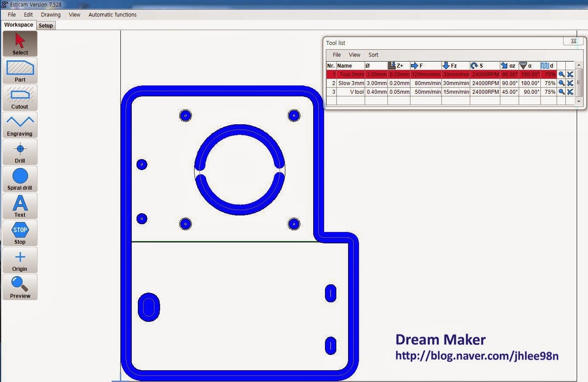Return to the Workspace tab

pos(18,25)
